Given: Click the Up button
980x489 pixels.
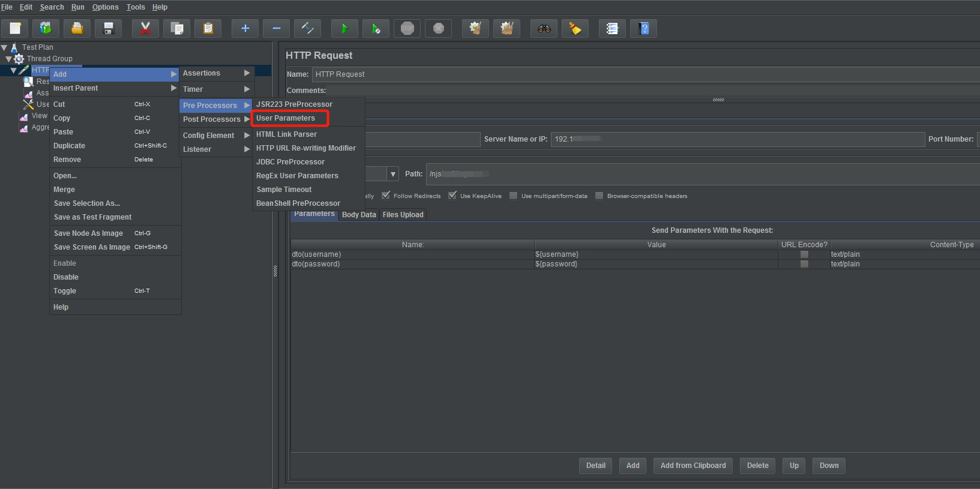Looking at the screenshot, I should pos(794,466).
